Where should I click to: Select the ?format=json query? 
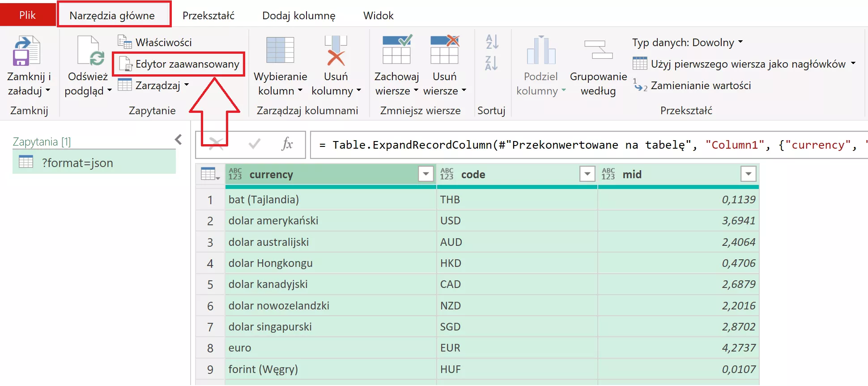coord(77,163)
